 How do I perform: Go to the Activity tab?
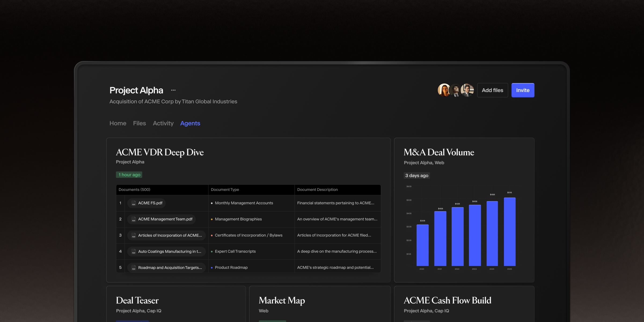click(163, 123)
